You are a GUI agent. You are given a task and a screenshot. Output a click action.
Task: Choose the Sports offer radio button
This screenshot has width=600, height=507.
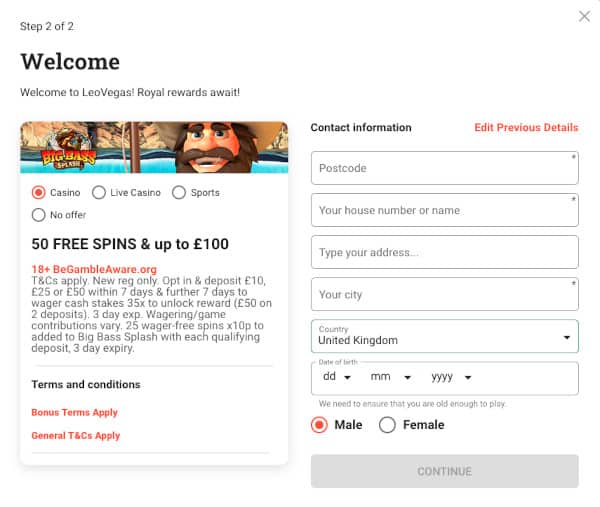tap(179, 192)
